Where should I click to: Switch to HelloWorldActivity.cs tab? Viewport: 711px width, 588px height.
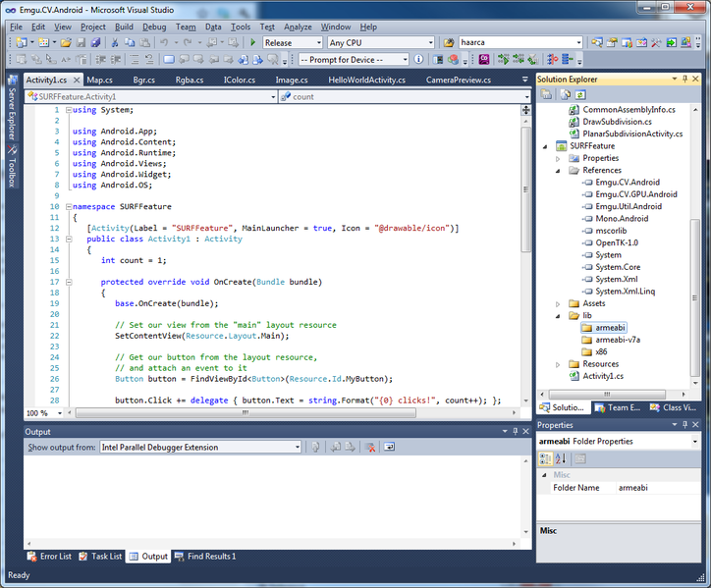pos(367,80)
